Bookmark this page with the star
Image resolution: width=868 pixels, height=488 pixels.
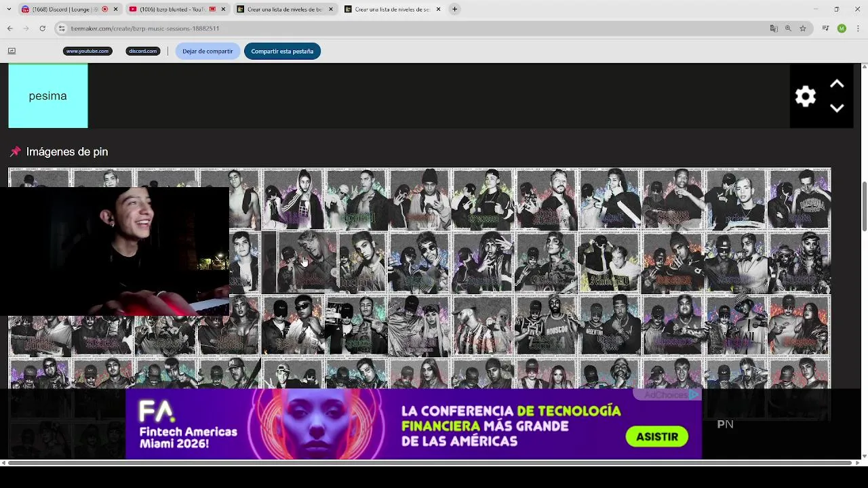803,28
